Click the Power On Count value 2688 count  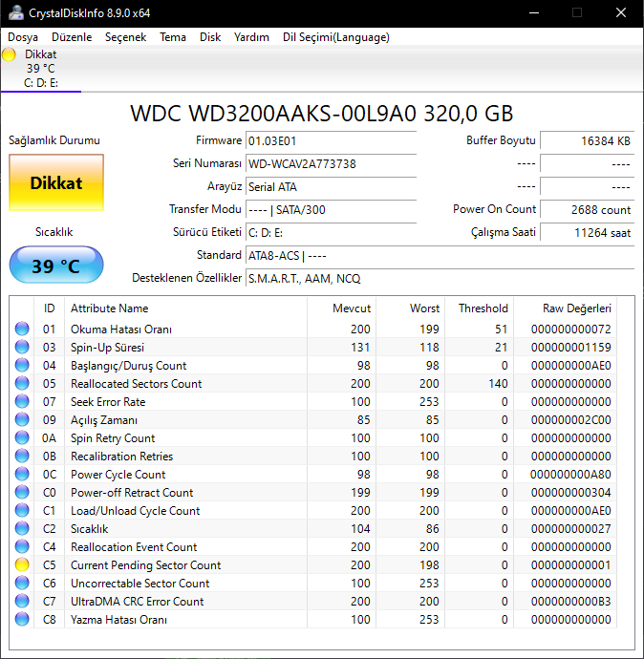coord(587,209)
